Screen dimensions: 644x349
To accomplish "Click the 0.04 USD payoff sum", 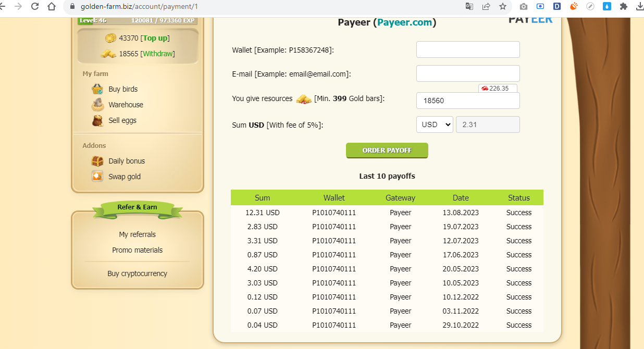I will [263, 325].
